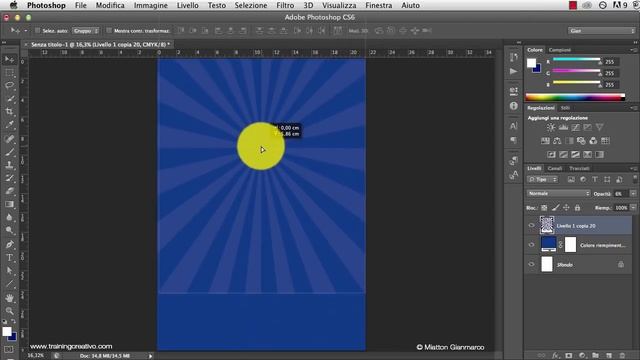Screen dimensions: 640x360
Task: Hide the Colore riempimento layer
Action: coord(531,245)
